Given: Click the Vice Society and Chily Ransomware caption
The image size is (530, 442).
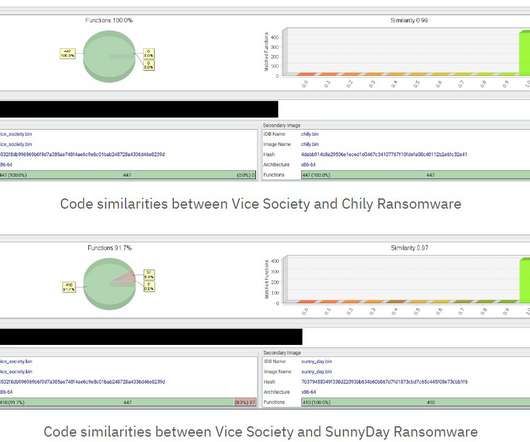Looking at the screenshot, I should tap(261, 204).
